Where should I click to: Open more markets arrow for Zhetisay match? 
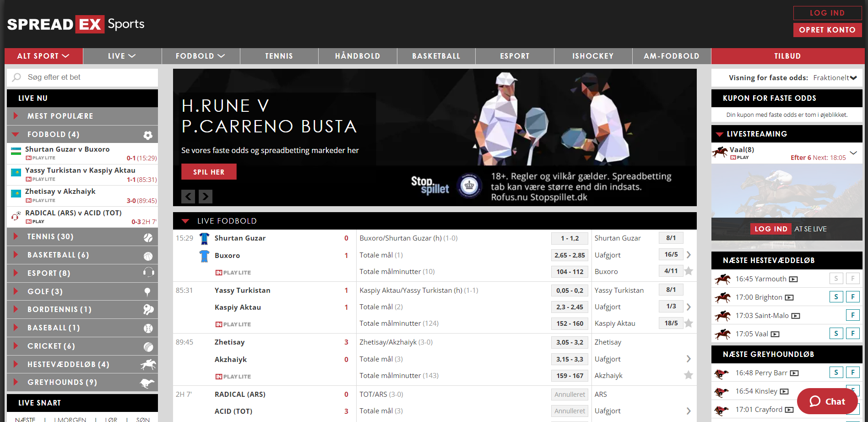click(689, 359)
